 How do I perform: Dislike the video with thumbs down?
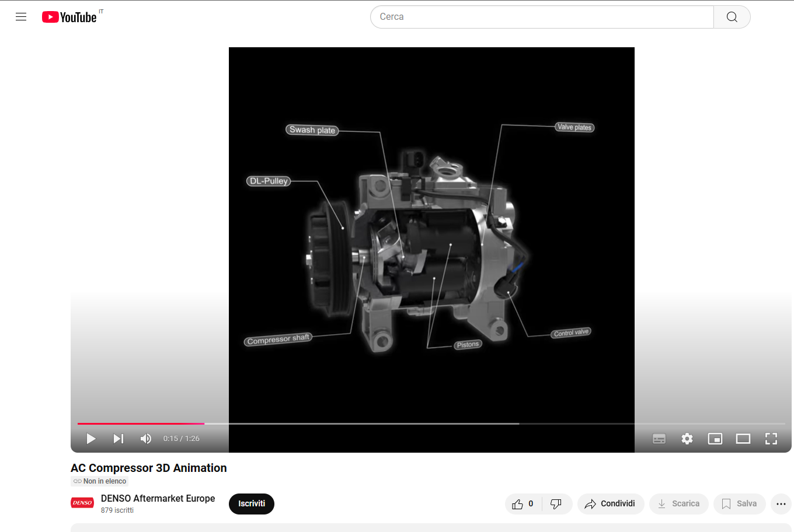556,504
